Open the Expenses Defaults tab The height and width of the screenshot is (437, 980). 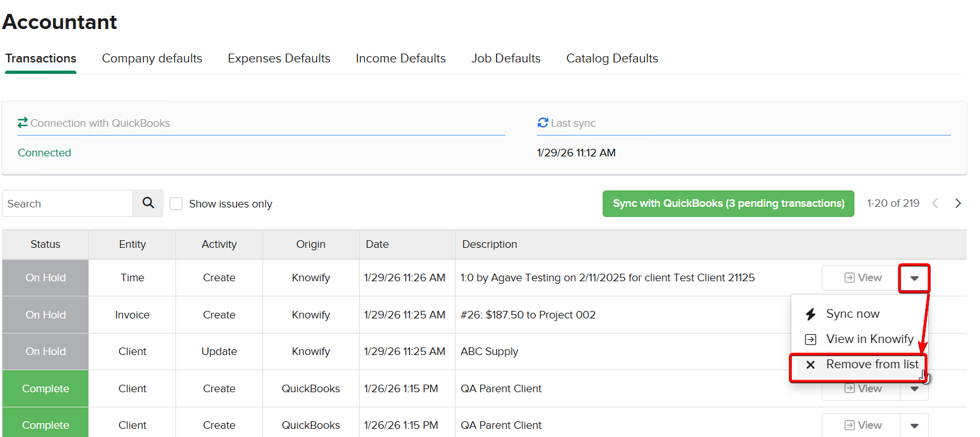pyautogui.click(x=279, y=59)
